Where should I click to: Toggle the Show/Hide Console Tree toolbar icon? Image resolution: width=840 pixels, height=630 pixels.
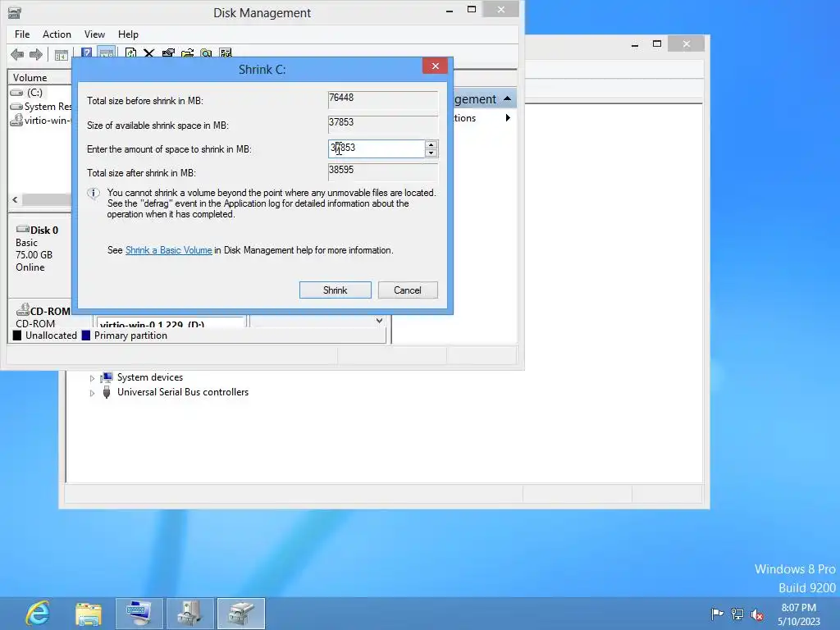(61, 54)
